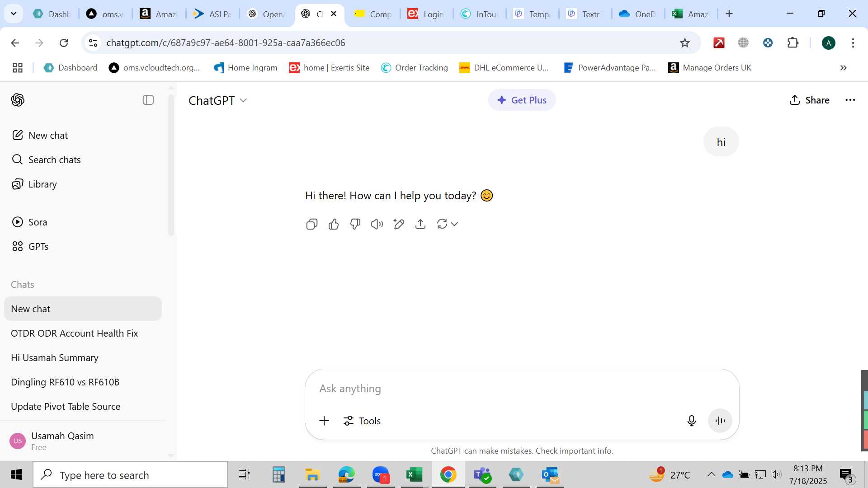
Task: Switch to the Dashb browser tab
Action: (x=52, y=14)
